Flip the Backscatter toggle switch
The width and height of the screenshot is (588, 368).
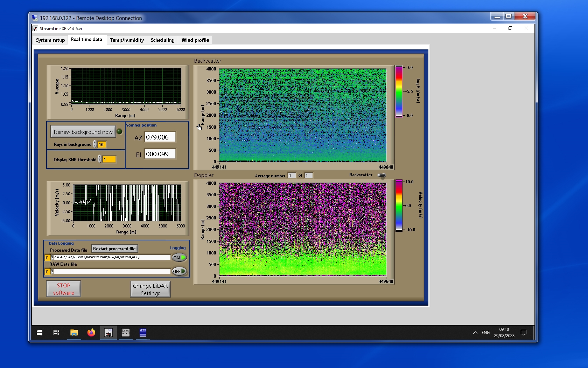pos(381,175)
